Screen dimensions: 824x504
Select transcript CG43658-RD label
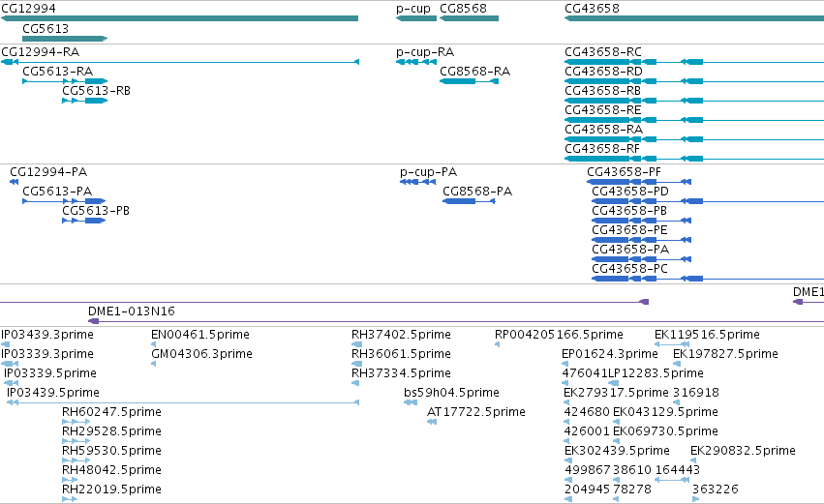pyautogui.click(x=604, y=72)
